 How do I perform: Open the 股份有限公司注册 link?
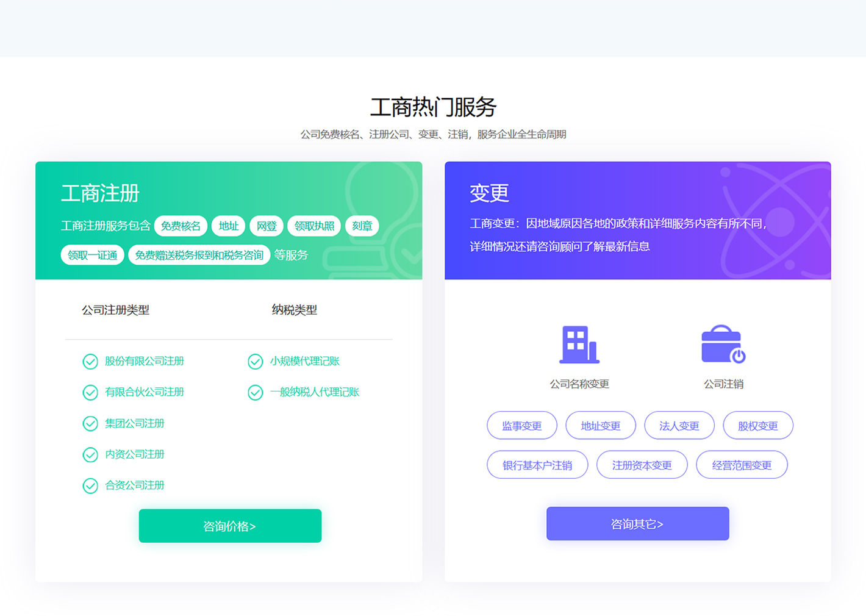pos(145,361)
